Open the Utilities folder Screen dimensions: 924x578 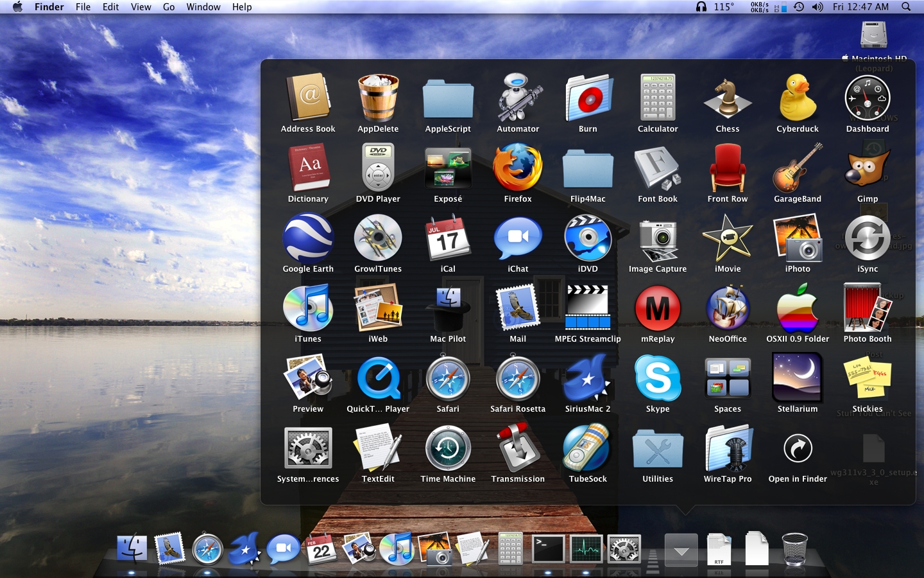(658, 448)
